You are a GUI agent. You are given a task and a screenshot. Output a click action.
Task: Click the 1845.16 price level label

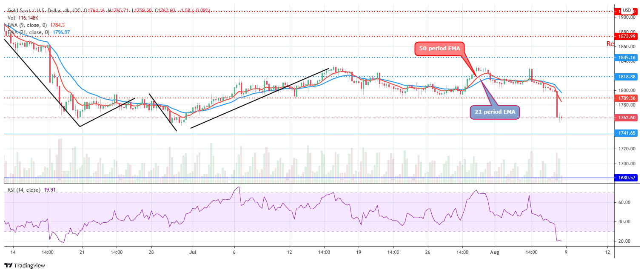pyautogui.click(x=627, y=57)
